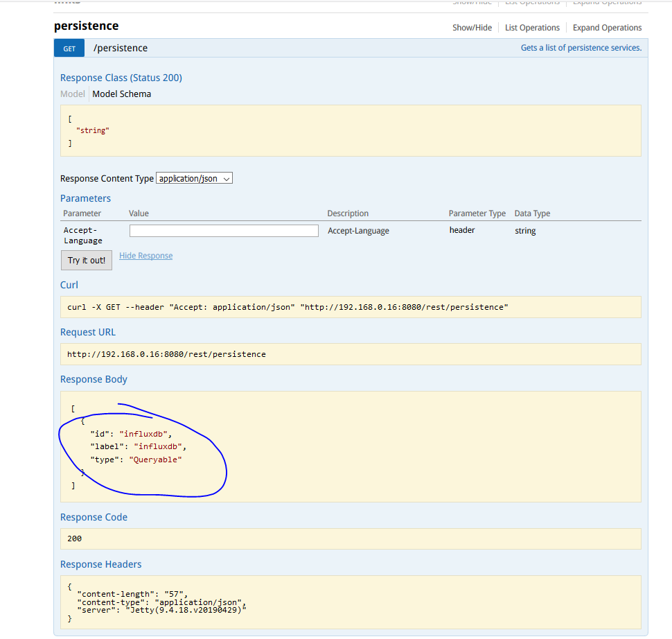Click the model schema example box
The width and height of the screenshot is (672, 639).
tap(350, 130)
